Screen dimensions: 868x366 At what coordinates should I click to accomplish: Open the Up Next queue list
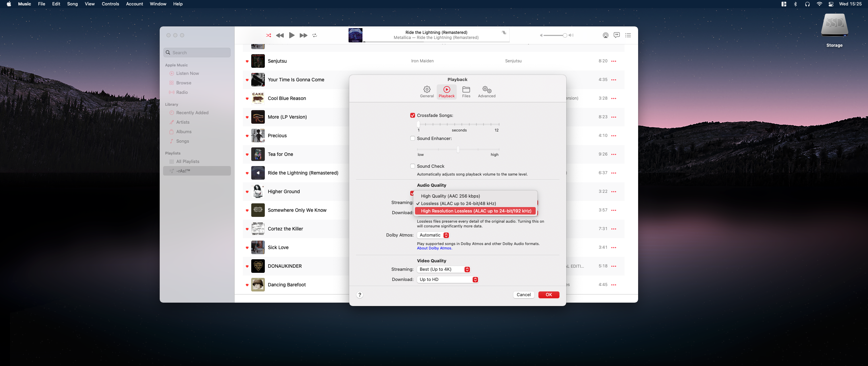[x=628, y=35]
